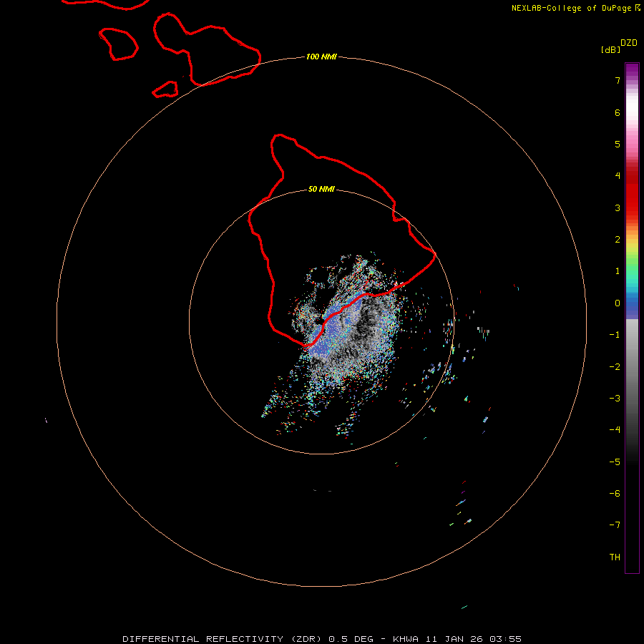Click the 2 dB value on the color scale
644x644 pixels.
(x=618, y=240)
